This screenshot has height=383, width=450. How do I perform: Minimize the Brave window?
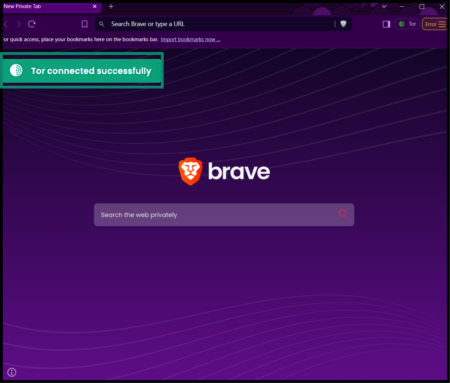[402, 6]
